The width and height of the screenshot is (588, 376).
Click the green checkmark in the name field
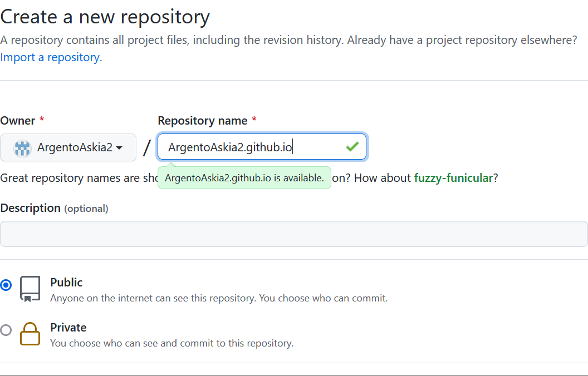[352, 146]
